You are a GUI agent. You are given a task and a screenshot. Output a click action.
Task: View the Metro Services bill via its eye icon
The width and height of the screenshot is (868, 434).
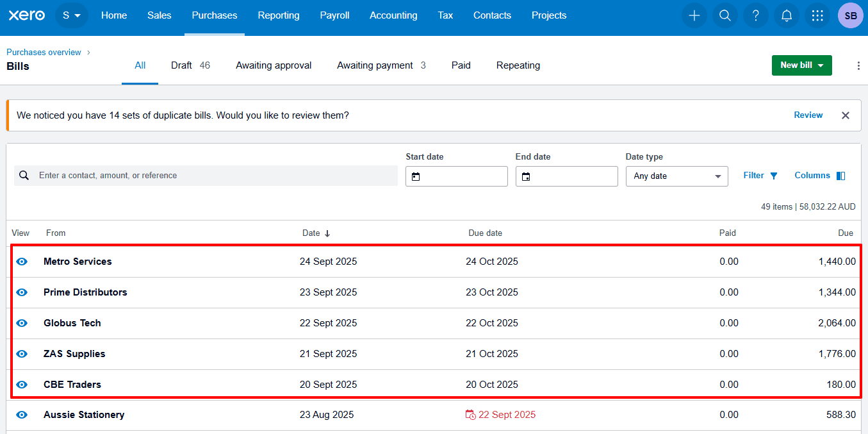tap(21, 261)
